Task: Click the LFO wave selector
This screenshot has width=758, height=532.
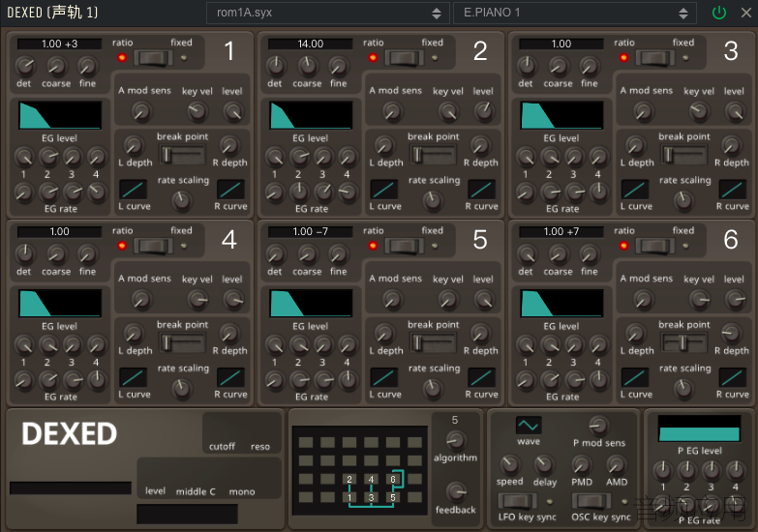Action: click(528, 426)
